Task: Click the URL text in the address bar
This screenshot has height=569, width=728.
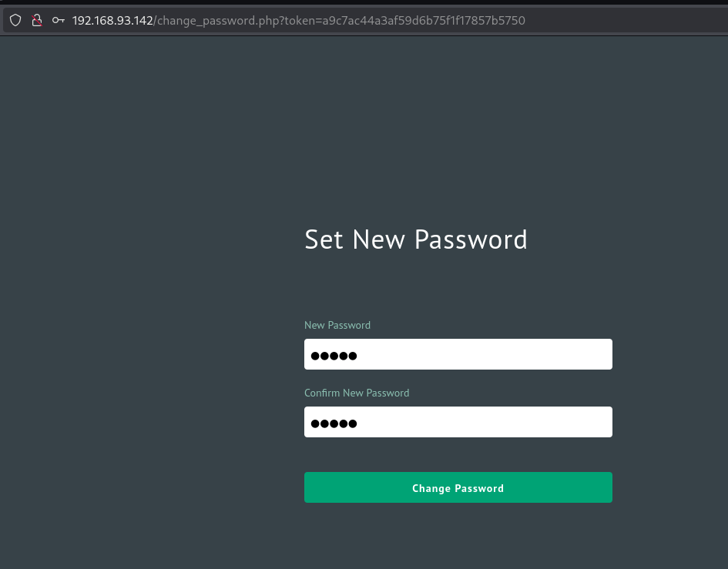Action: pyautogui.click(x=298, y=21)
